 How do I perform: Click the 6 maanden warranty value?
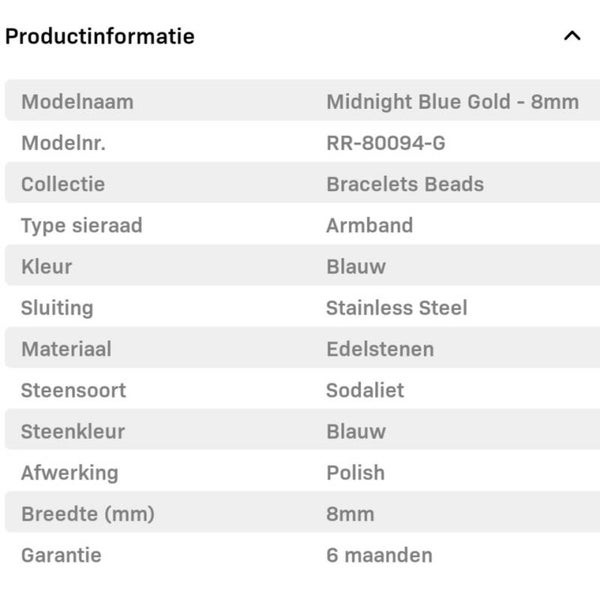click(x=379, y=554)
